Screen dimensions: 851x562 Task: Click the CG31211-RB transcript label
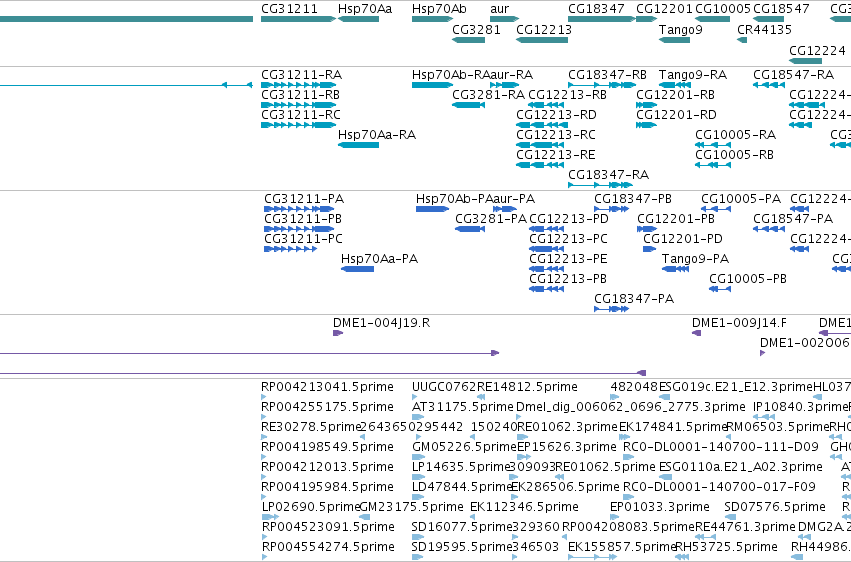click(301, 95)
